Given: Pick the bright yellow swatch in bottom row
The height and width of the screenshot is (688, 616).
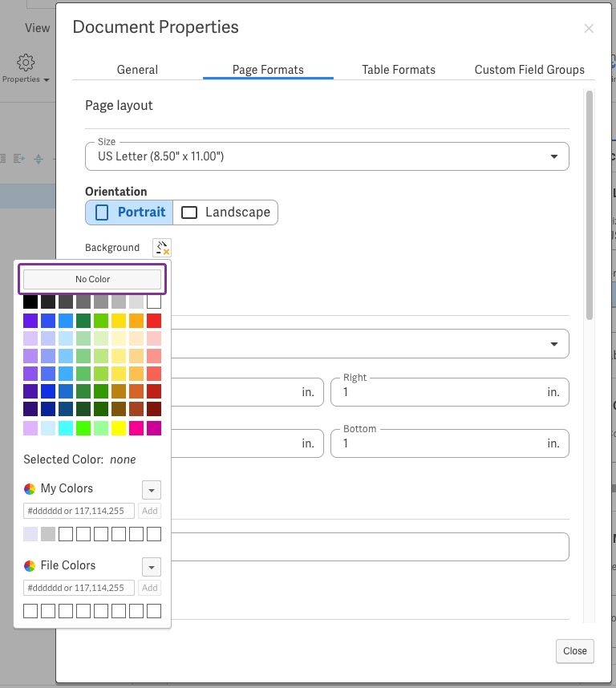Looking at the screenshot, I should (x=119, y=428).
